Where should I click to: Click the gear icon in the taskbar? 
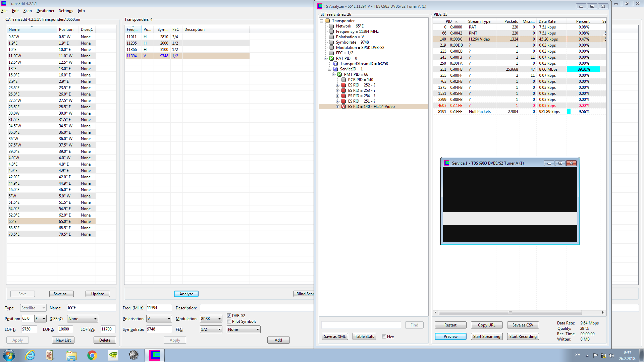tap(133, 355)
